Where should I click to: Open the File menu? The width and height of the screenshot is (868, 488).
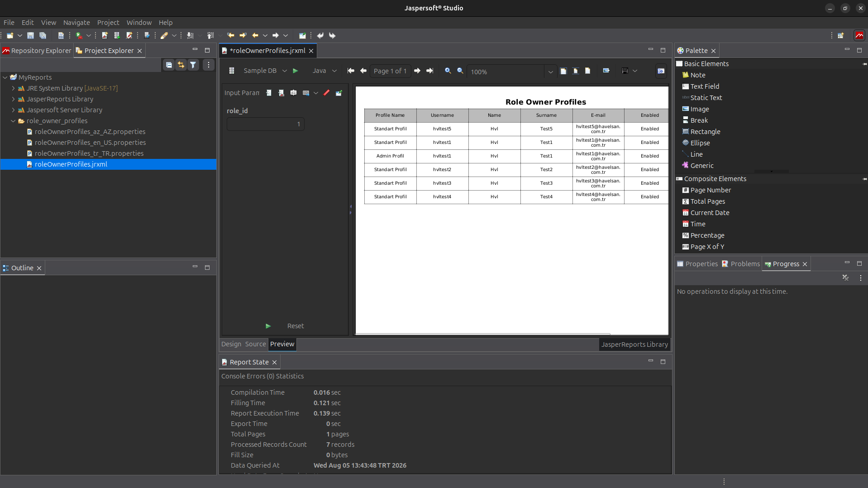[x=9, y=22]
